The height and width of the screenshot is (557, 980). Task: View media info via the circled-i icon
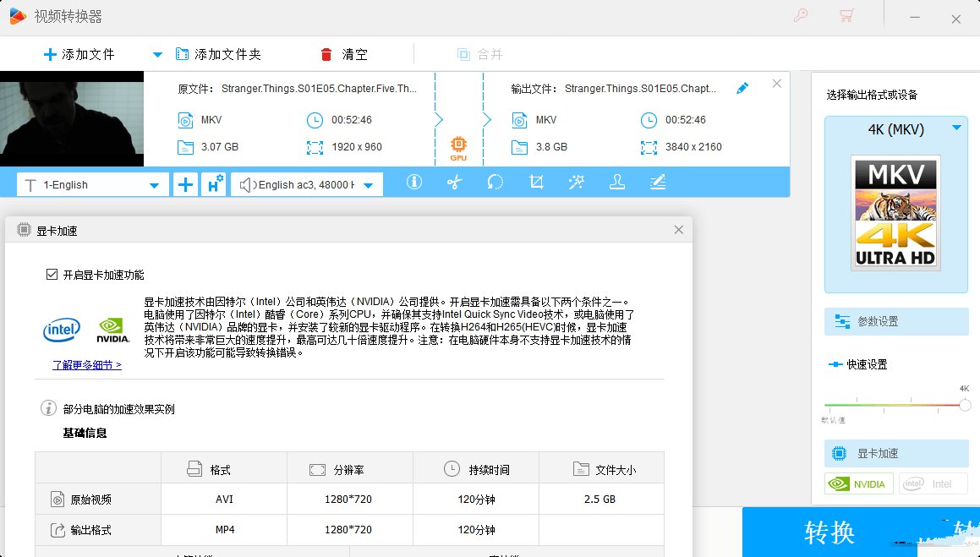[x=413, y=183]
